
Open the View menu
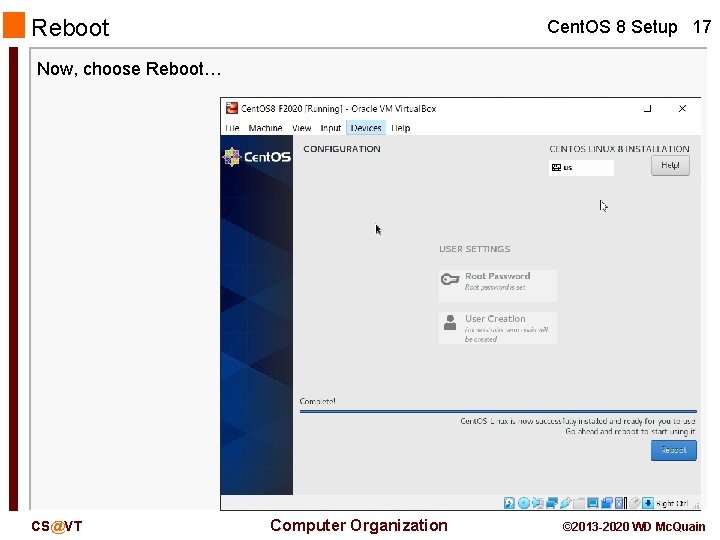pos(301,128)
